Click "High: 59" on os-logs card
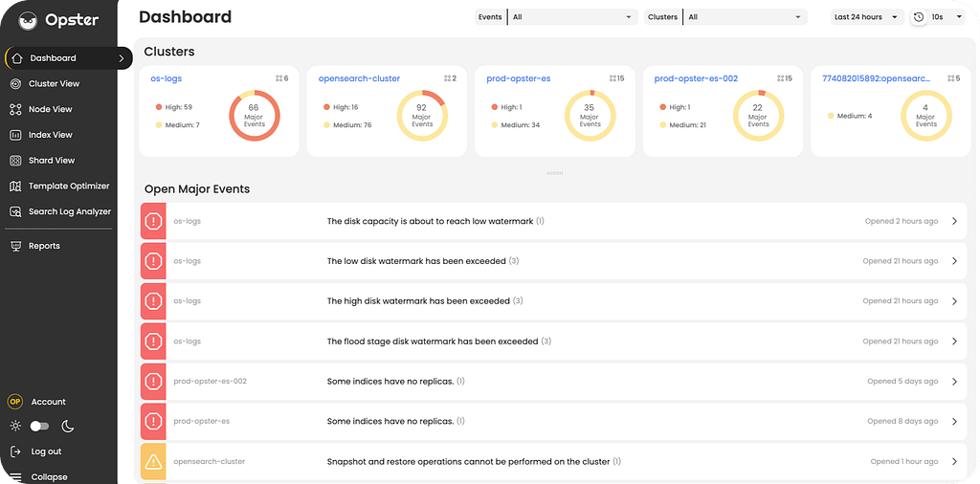980x484 pixels. pyautogui.click(x=178, y=107)
